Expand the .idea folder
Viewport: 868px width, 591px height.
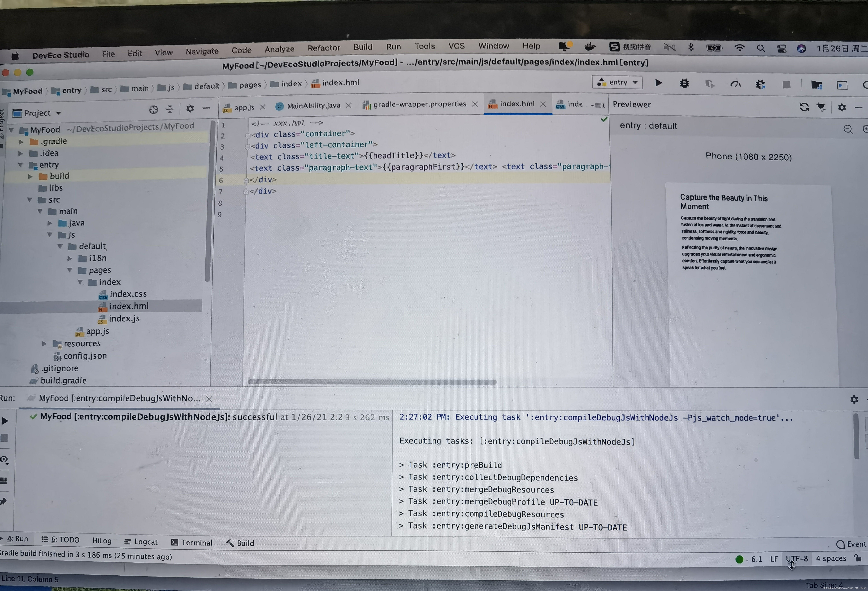21,154
